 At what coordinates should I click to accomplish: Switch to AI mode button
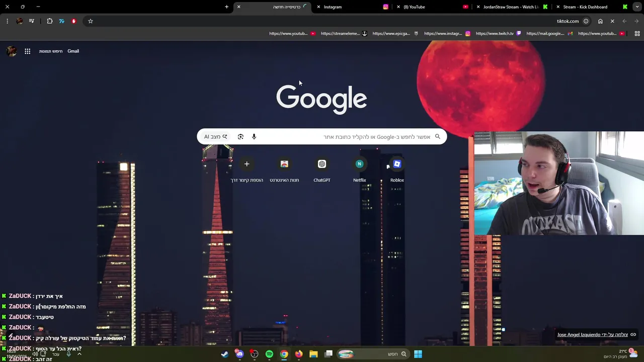tap(216, 137)
